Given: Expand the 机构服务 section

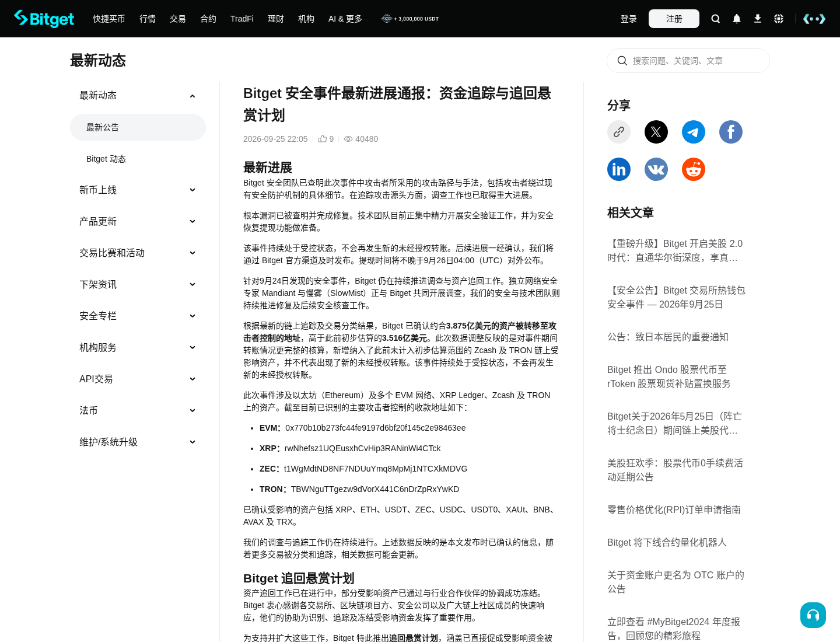Looking at the screenshot, I should coord(192,348).
